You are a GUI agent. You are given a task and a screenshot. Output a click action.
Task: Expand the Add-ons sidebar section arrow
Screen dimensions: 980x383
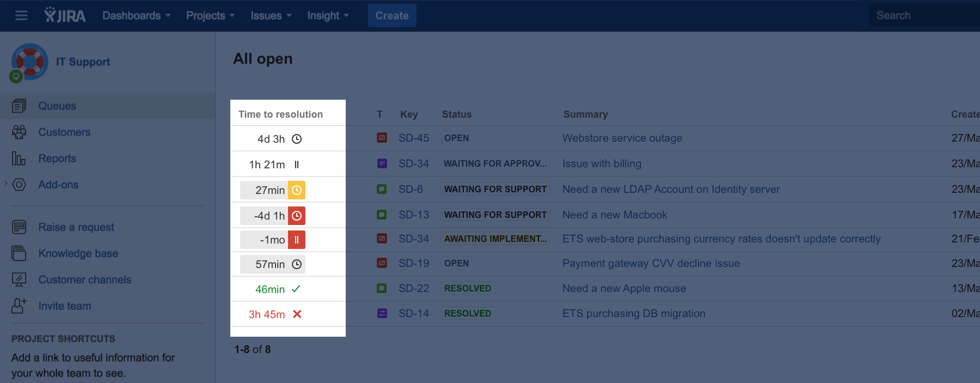tap(6, 184)
